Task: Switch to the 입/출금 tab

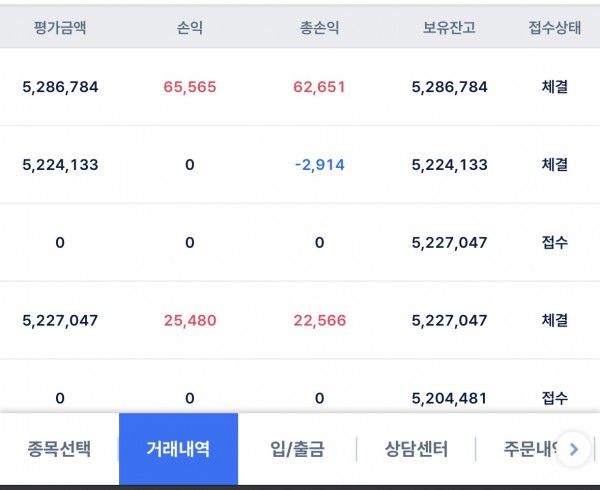Action: tap(297, 449)
